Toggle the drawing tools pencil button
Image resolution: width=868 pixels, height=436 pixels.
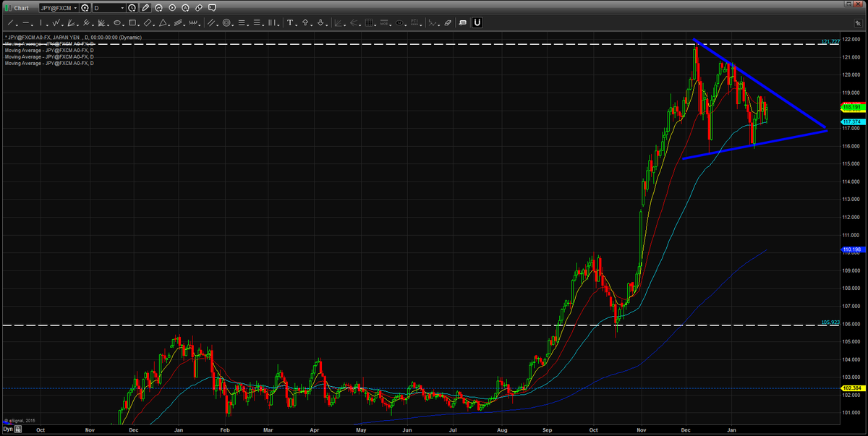tap(145, 8)
